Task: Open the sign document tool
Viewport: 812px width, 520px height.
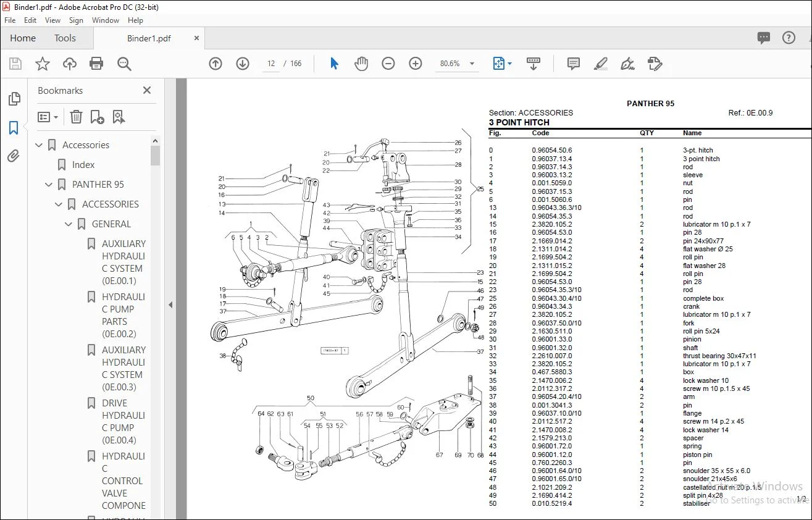Action: (x=628, y=64)
